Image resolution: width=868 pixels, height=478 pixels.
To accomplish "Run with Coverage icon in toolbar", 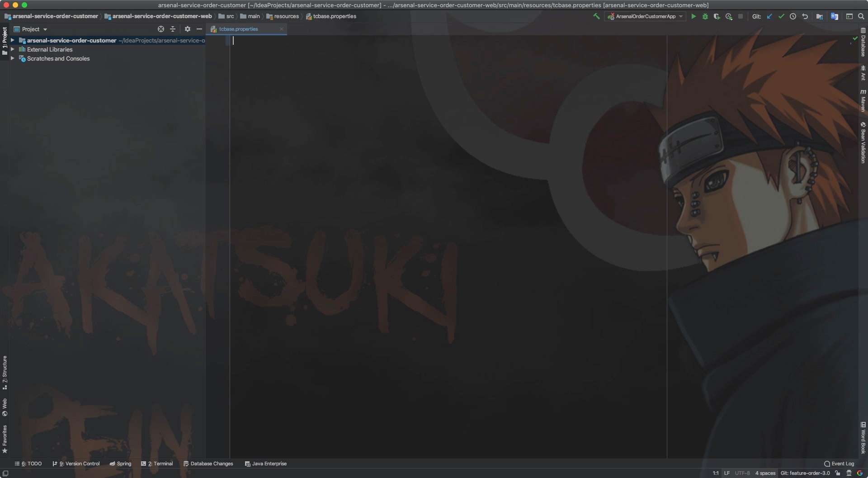I will tap(717, 16).
